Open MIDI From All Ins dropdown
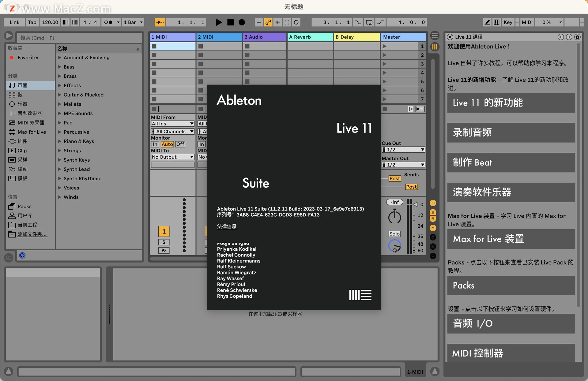 point(173,124)
